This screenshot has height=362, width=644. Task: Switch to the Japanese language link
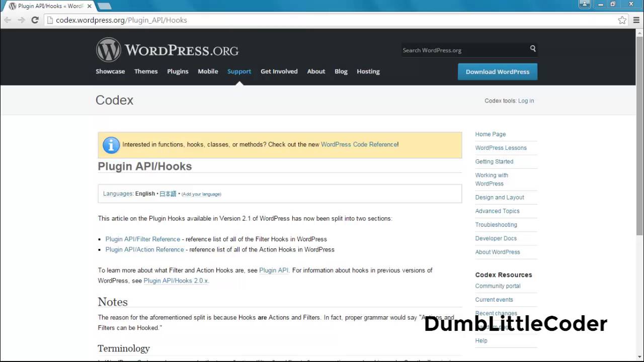(168, 194)
